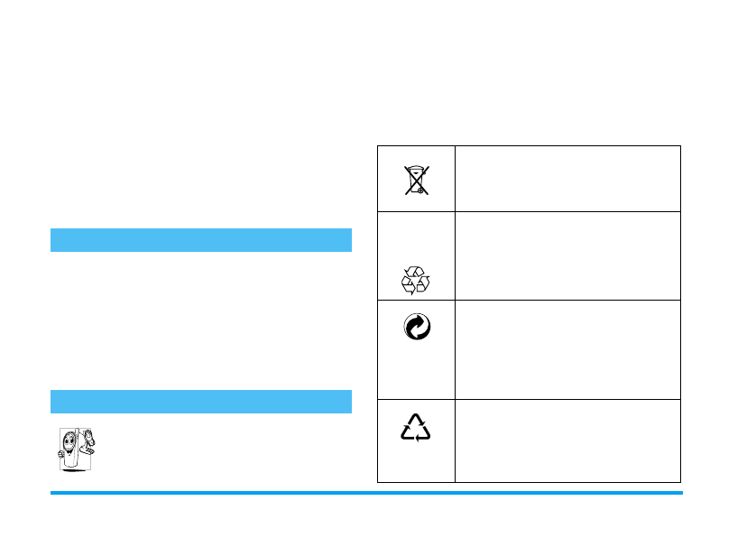The image size is (756, 538).
Task: Select the empty cell beside triangular arrows
Action: pos(567,441)
